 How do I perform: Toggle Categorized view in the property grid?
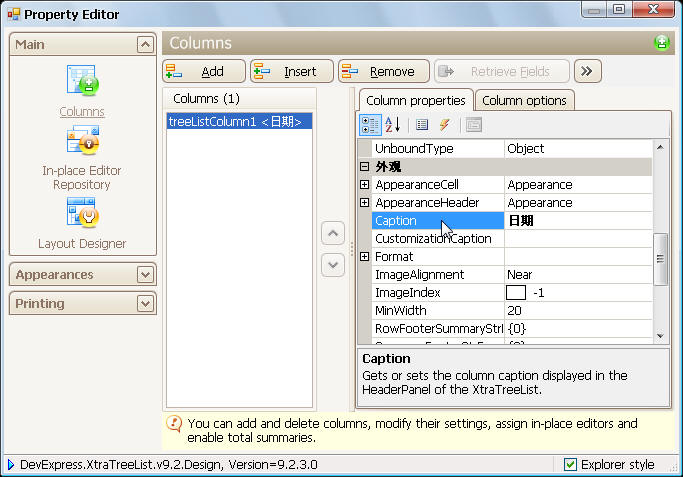click(x=370, y=125)
